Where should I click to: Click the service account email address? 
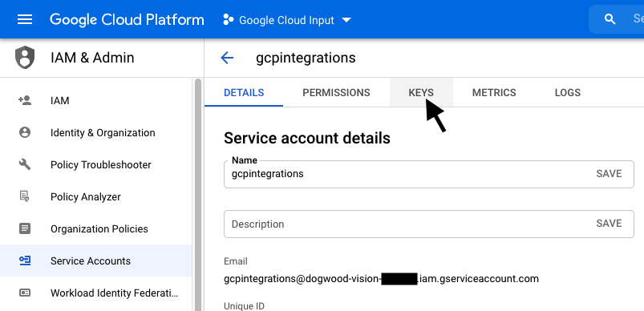pos(381,279)
